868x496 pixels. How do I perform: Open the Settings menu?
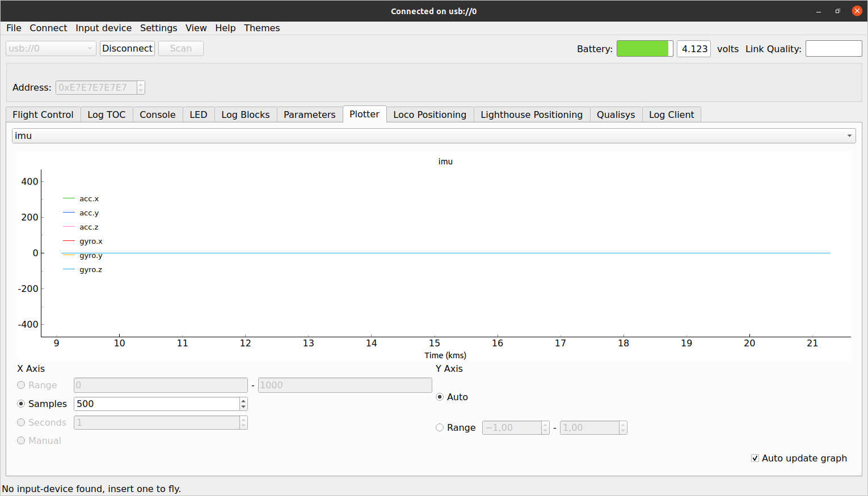[x=158, y=28]
